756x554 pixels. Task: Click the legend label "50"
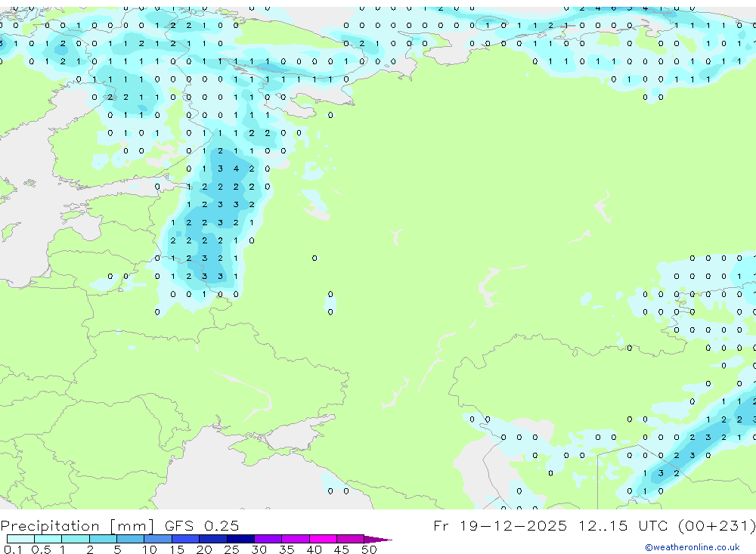369,549
